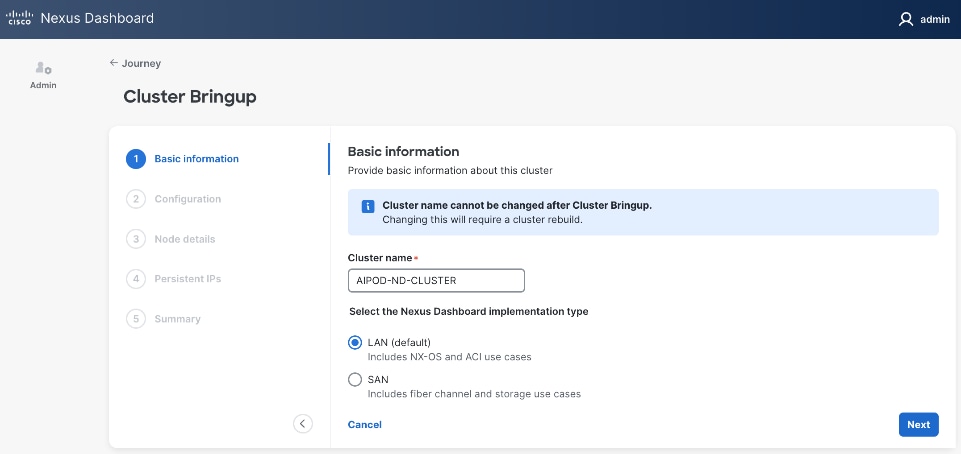
Task: Click the Next button
Action: pyautogui.click(x=919, y=425)
